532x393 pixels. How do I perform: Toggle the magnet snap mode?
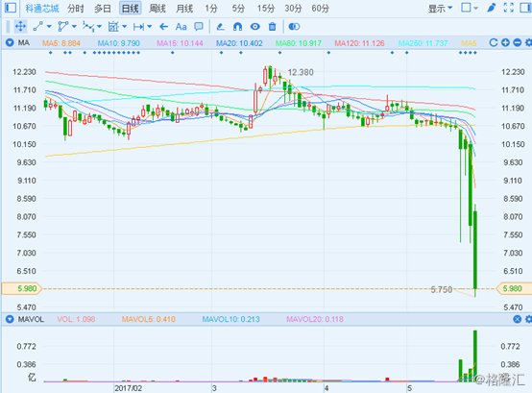coord(237,27)
